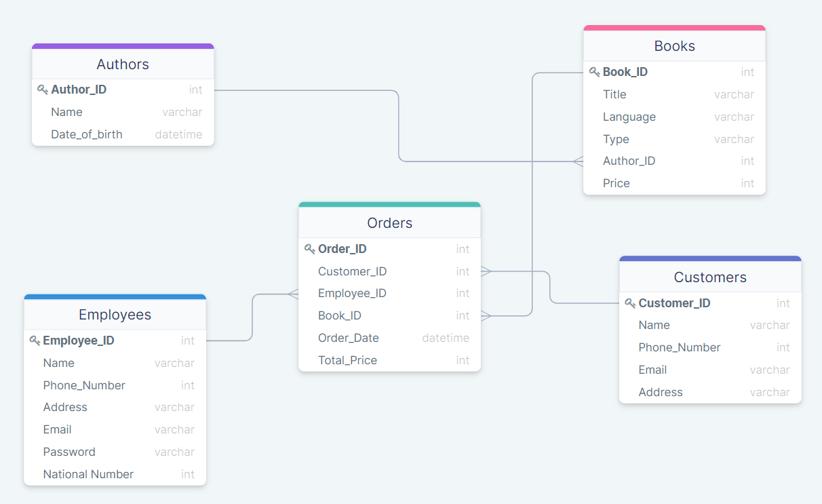This screenshot has height=504, width=822.
Task: Click the key icon beside Employee_ID in Employees
Action: click(x=35, y=341)
